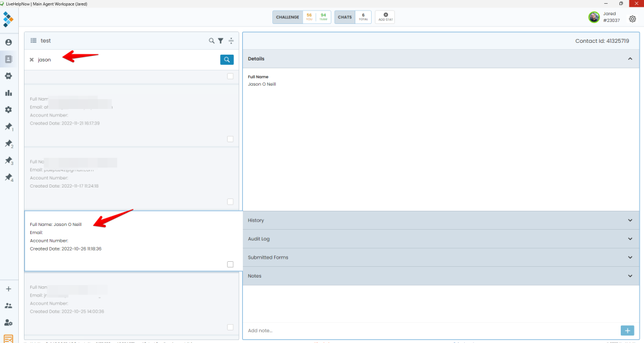Collapse the Details section
This screenshot has height=343, width=644.
coord(630,59)
